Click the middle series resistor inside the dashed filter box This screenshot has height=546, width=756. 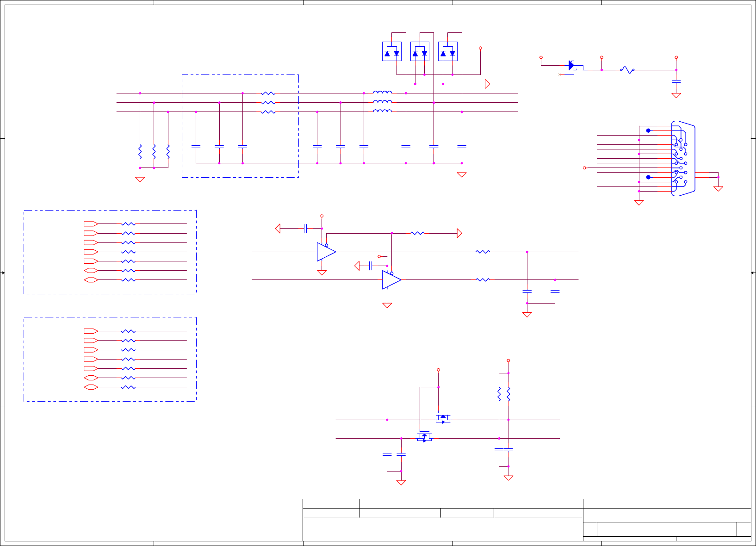point(268,103)
